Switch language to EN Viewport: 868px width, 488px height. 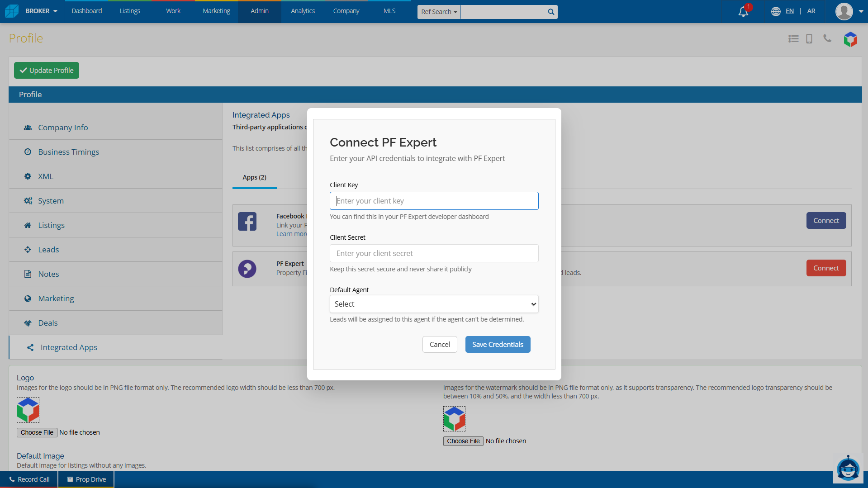(x=790, y=11)
